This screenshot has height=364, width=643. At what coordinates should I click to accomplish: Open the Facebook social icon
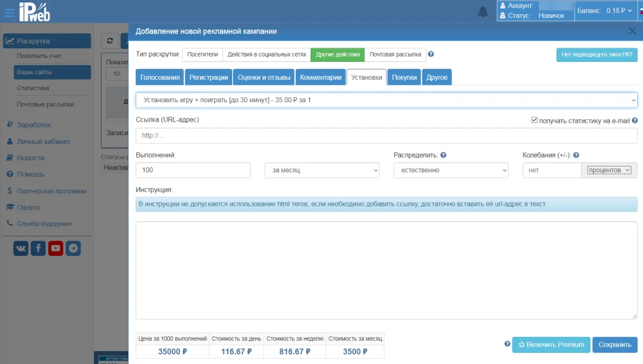[39, 248]
